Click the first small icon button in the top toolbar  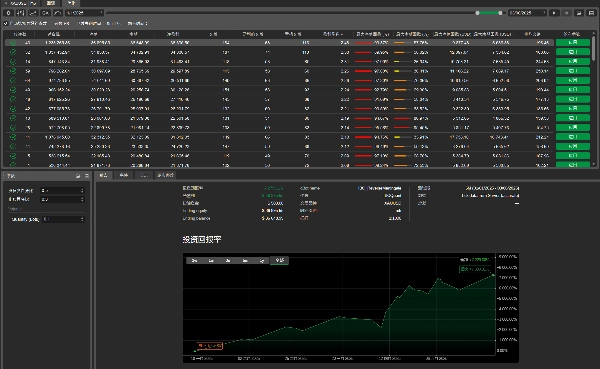pyautogui.click(x=8, y=13)
